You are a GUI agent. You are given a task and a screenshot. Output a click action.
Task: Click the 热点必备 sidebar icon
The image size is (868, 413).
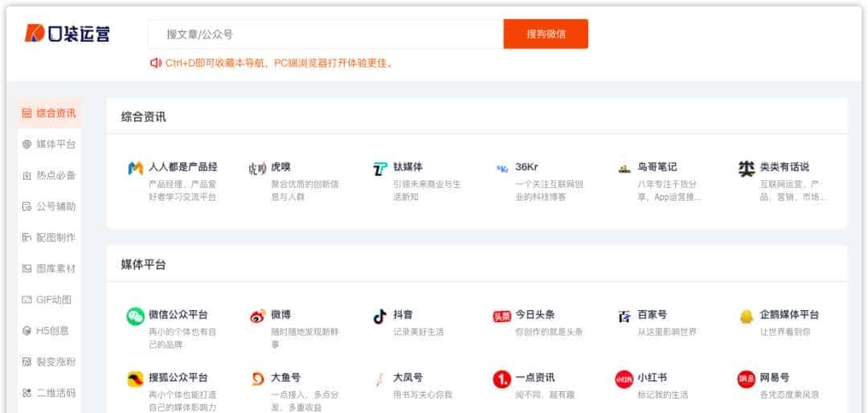tap(27, 175)
